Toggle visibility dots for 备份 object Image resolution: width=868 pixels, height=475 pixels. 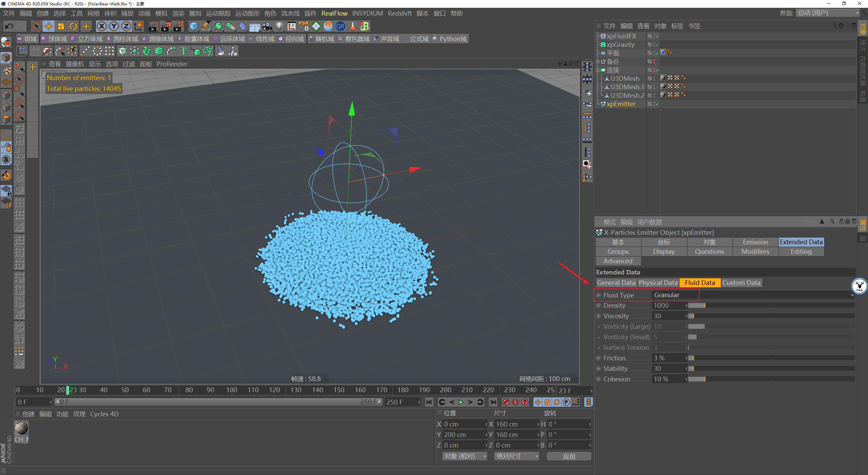654,62
